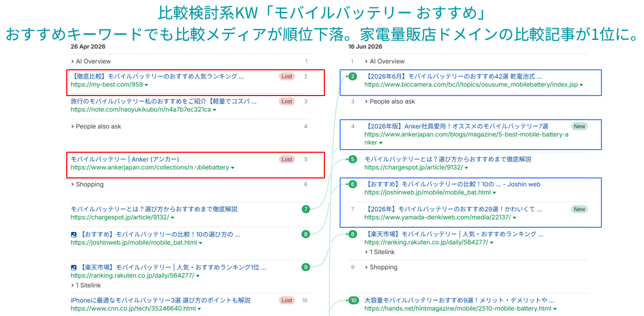Click Lost badge on cnn.co.jp result
644x316 pixels.
[287, 300]
